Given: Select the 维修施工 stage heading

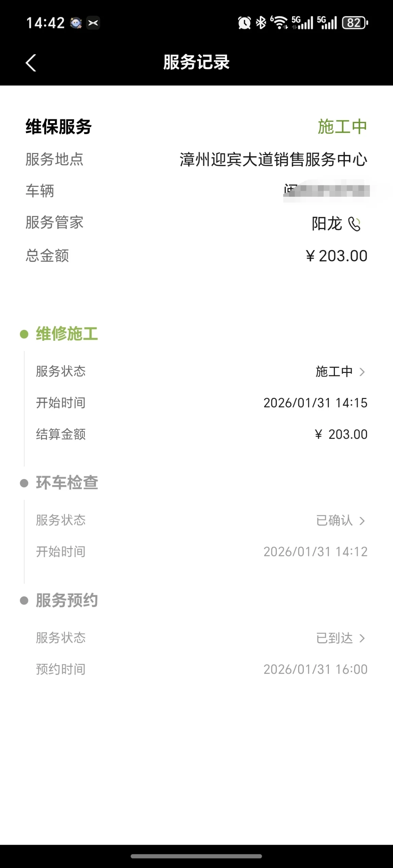Looking at the screenshot, I should point(67,334).
